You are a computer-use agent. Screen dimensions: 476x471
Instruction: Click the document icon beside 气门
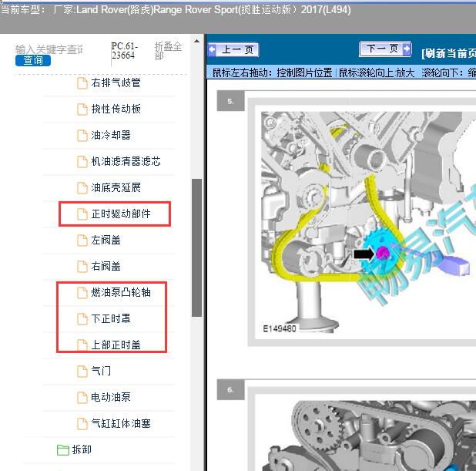coord(82,372)
